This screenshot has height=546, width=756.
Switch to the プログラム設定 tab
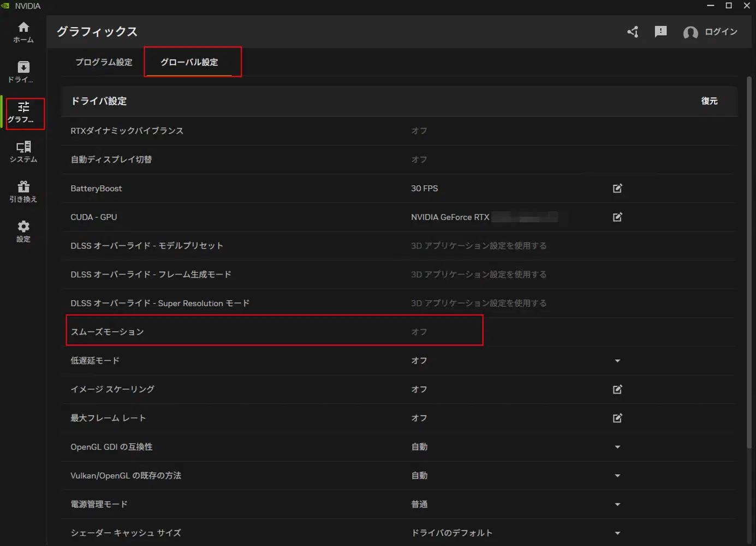(104, 62)
